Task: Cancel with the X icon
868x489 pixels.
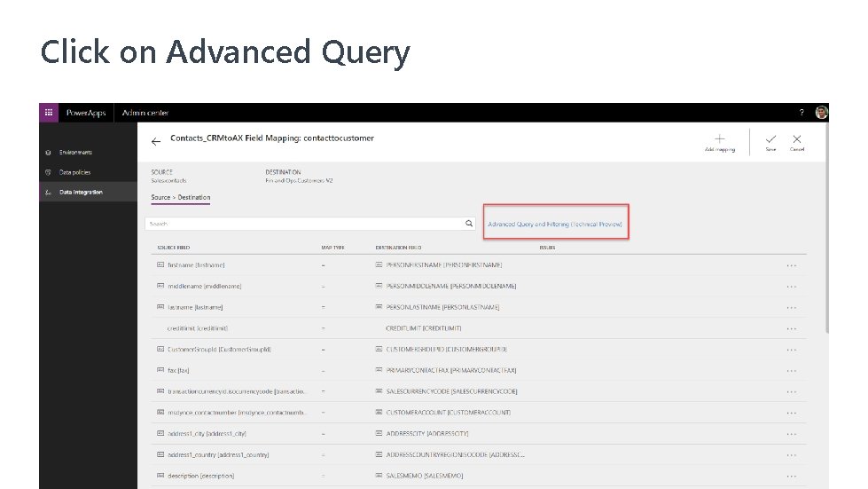Action: pyautogui.click(x=796, y=139)
